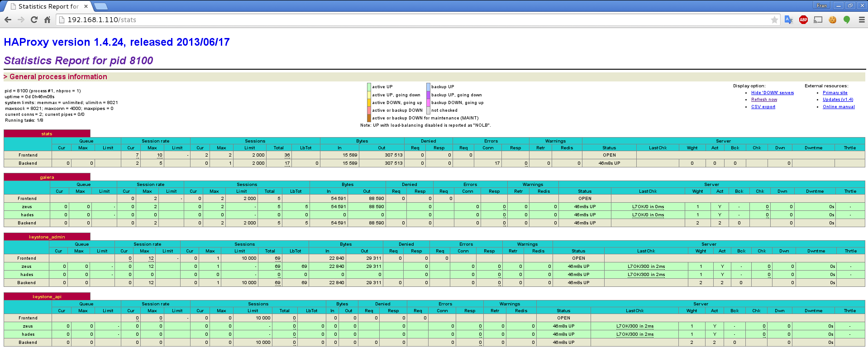Close the Statistics Report tab
Screen dimensions: 868x357
[x=86, y=6]
